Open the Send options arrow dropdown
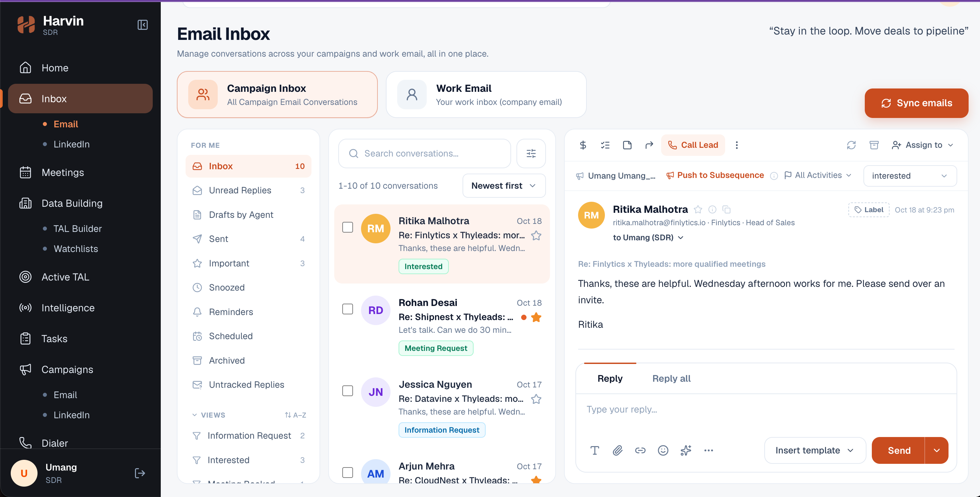Image resolution: width=980 pixels, height=497 pixels. [x=937, y=450]
